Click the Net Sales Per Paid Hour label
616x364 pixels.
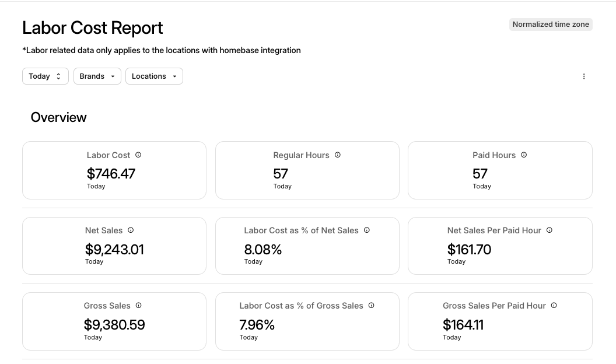(494, 230)
